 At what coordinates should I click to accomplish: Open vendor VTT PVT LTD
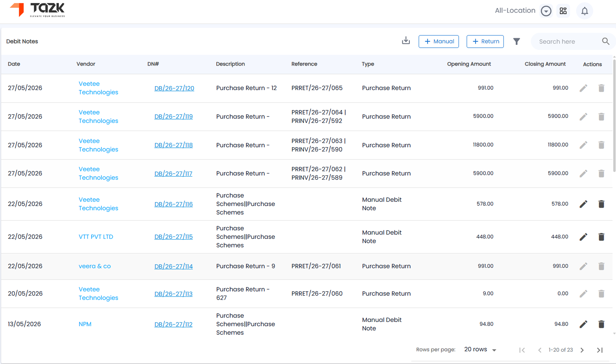coord(96,237)
